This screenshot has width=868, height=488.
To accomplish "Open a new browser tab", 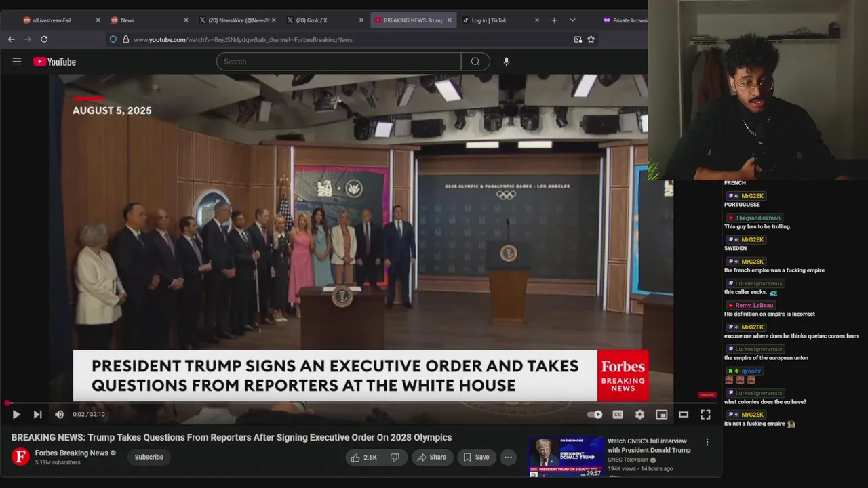I will [x=554, y=20].
